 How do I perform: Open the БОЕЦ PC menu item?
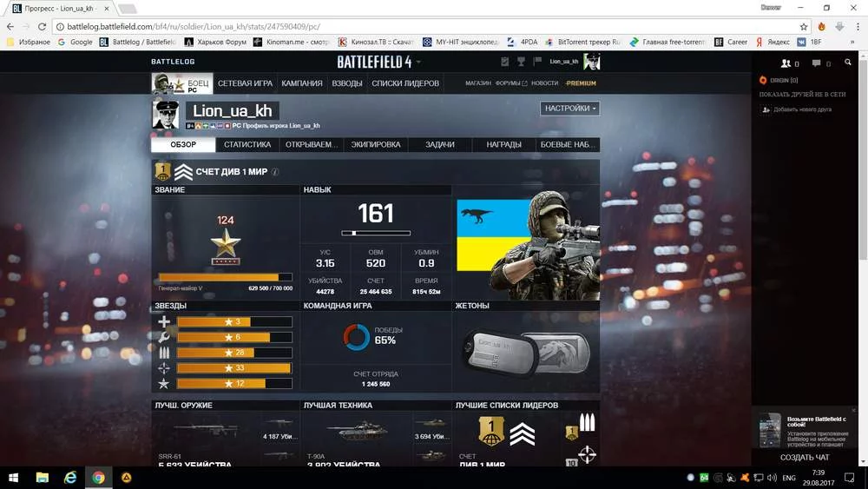point(182,83)
